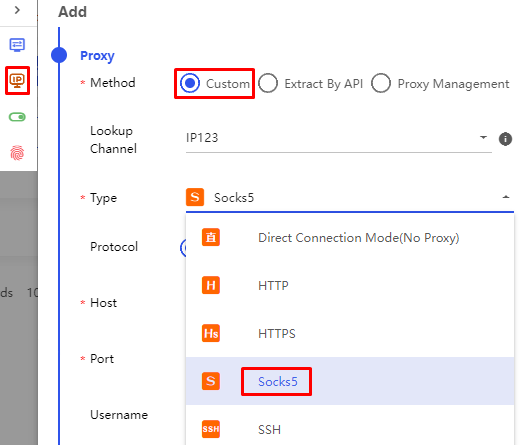Click the green toggle sidebar icon

[x=17, y=117]
